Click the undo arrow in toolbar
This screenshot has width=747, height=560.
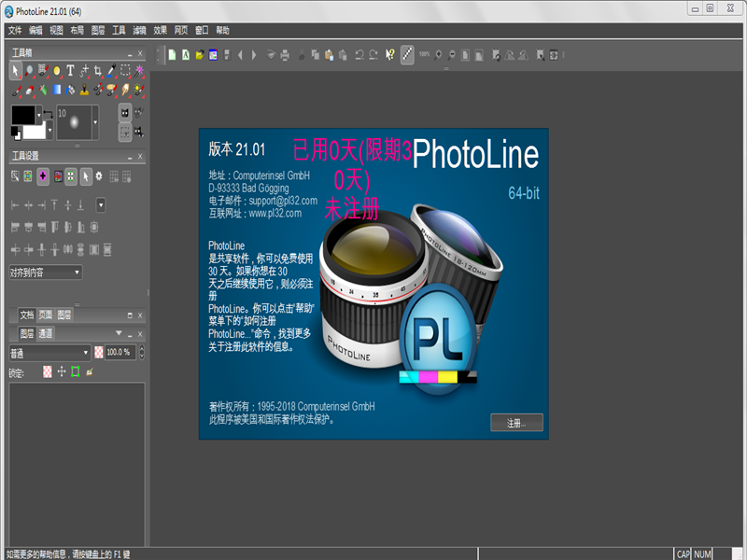coord(359,55)
